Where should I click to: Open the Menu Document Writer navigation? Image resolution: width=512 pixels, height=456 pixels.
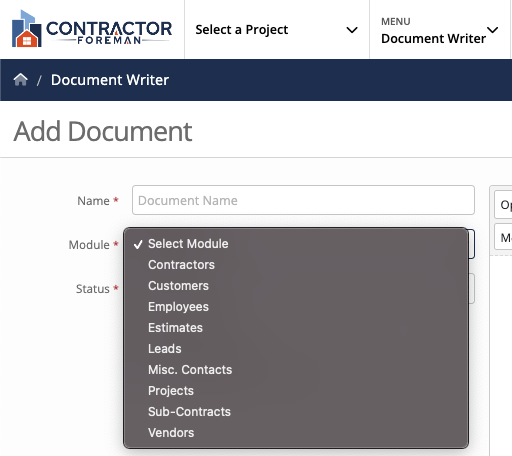pos(440,30)
